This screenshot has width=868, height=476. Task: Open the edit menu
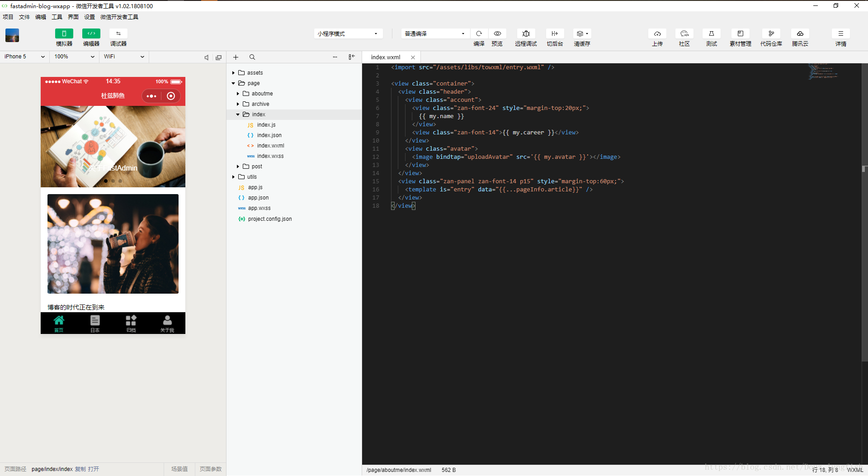point(41,17)
